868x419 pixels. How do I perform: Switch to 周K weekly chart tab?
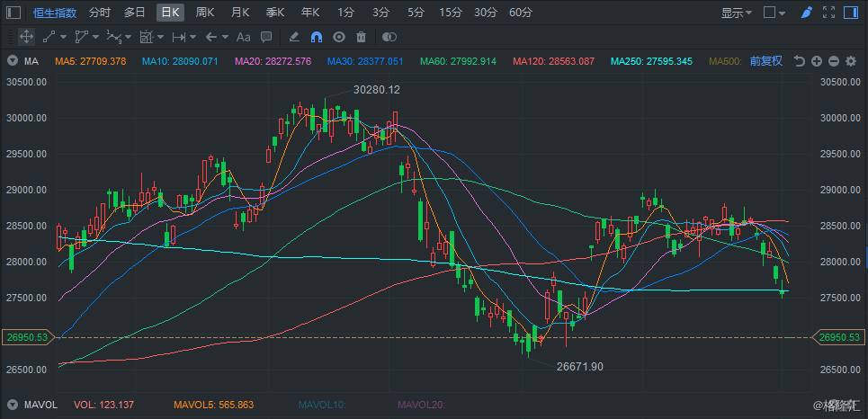click(x=204, y=13)
